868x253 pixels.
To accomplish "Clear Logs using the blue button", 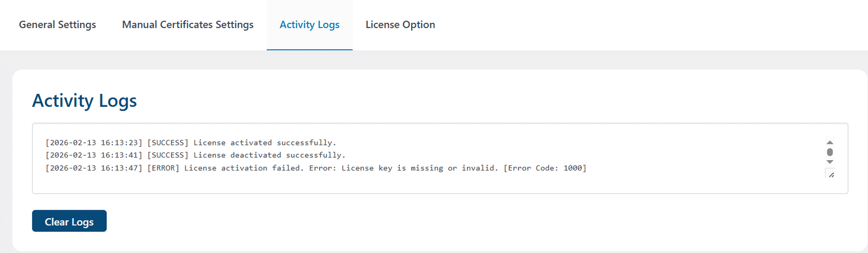I will coord(69,221).
